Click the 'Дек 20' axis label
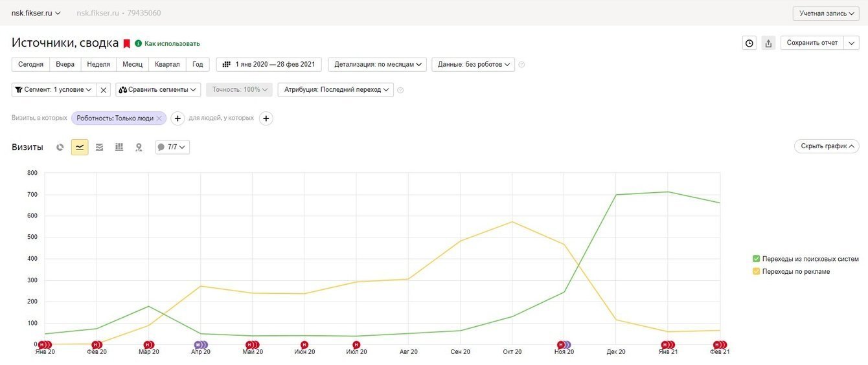This screenshot has width=868, height=365. [x=616, y=352]
